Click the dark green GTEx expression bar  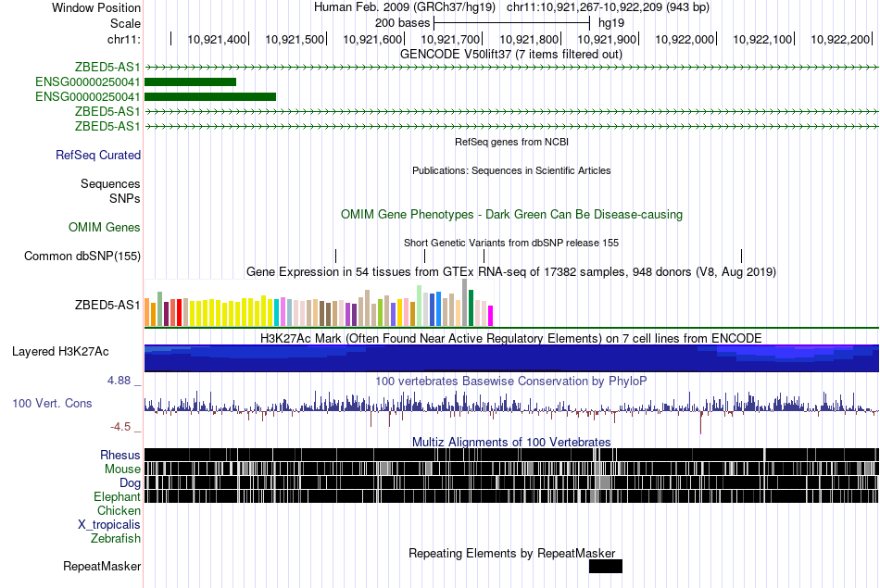[x=471, y=308]
